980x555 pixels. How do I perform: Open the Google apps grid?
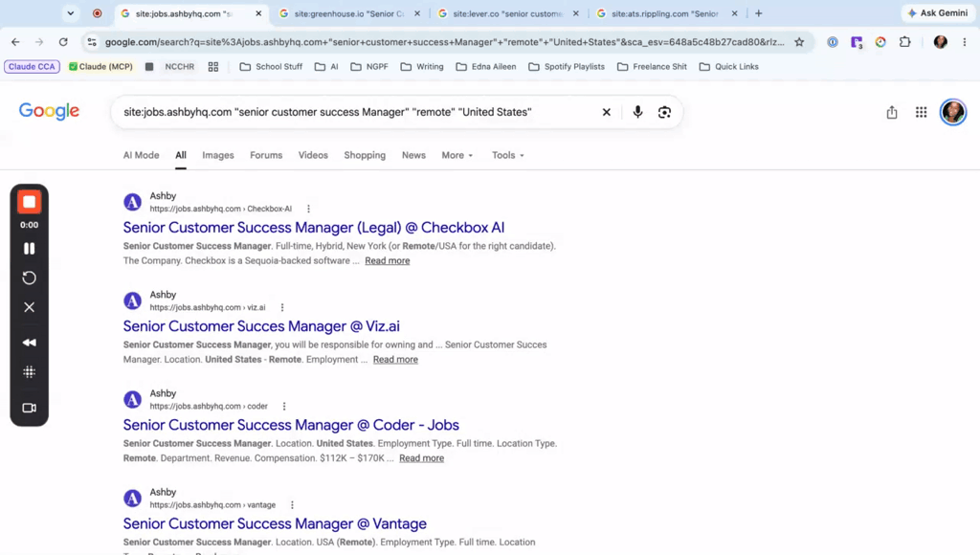coord(922,112)
